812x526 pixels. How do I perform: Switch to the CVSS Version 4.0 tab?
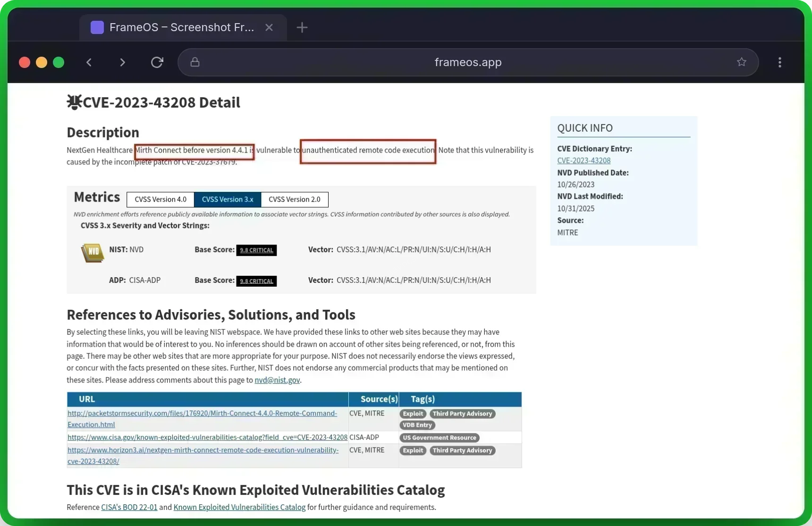click(161, 199)
